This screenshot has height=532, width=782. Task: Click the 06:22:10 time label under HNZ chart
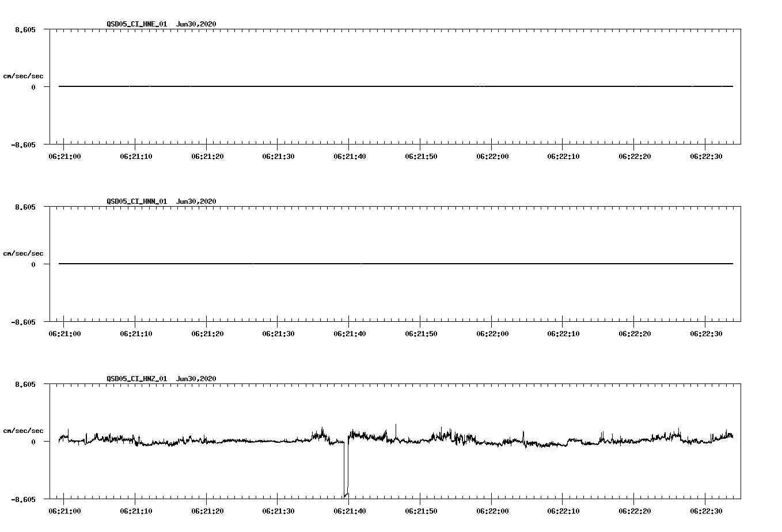pyautogui.click(x=563, y=511)
